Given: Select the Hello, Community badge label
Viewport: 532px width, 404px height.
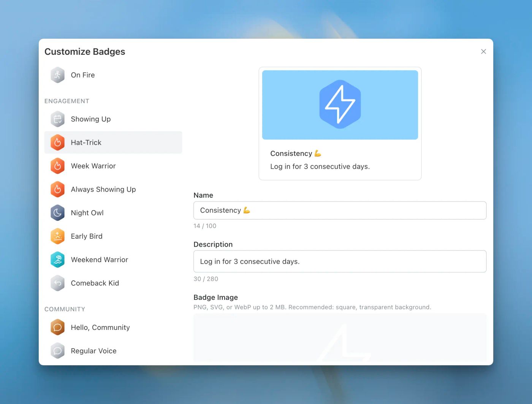Looking at the screenshot, I should coord(100,327).
